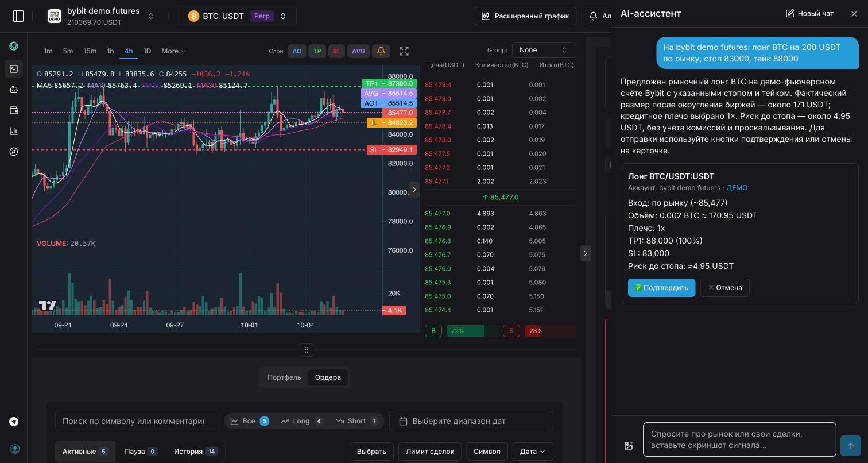
Task: Toggle the alerts bell chart layer
Action: coord(381,51)
